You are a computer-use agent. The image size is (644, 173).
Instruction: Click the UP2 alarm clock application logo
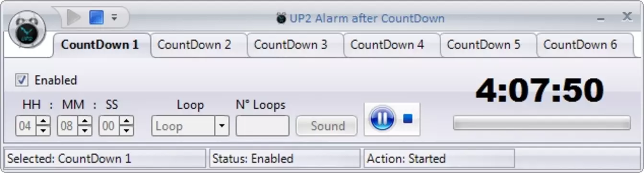tap(26, 29)
